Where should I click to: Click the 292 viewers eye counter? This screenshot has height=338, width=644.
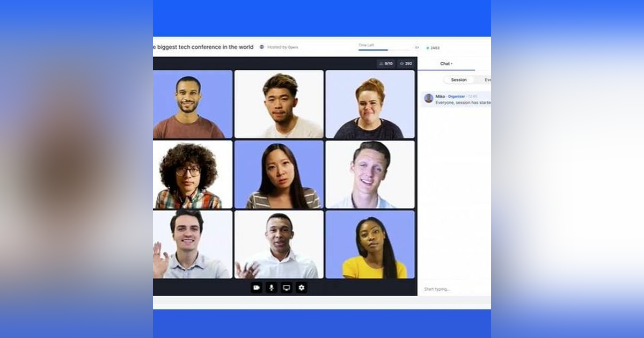click(406, 64)
